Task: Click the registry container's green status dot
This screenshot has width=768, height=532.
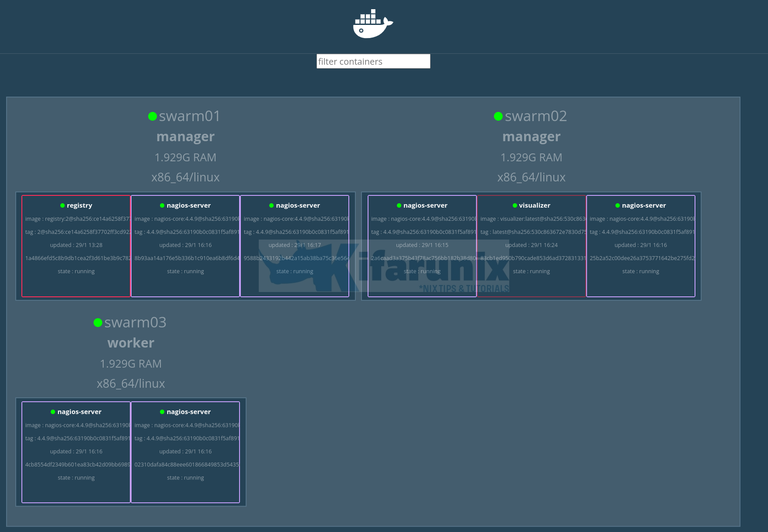Action: point(63,205)
